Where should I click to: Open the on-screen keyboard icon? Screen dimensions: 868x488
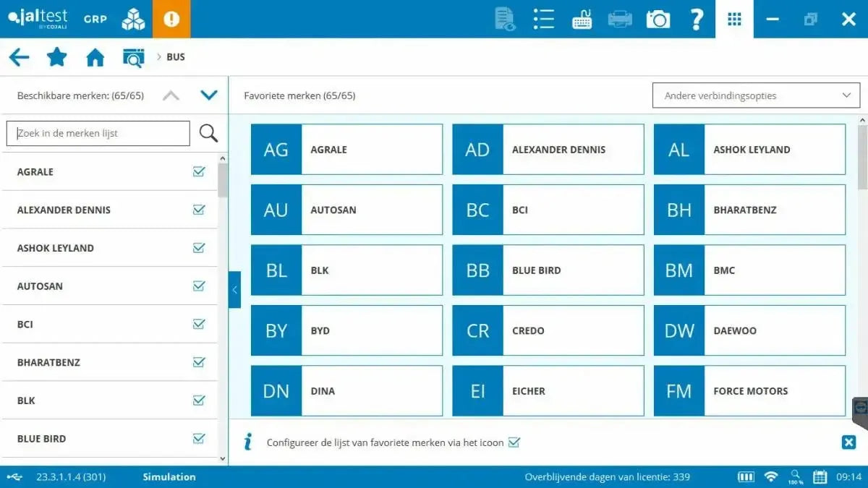point(582,19)
